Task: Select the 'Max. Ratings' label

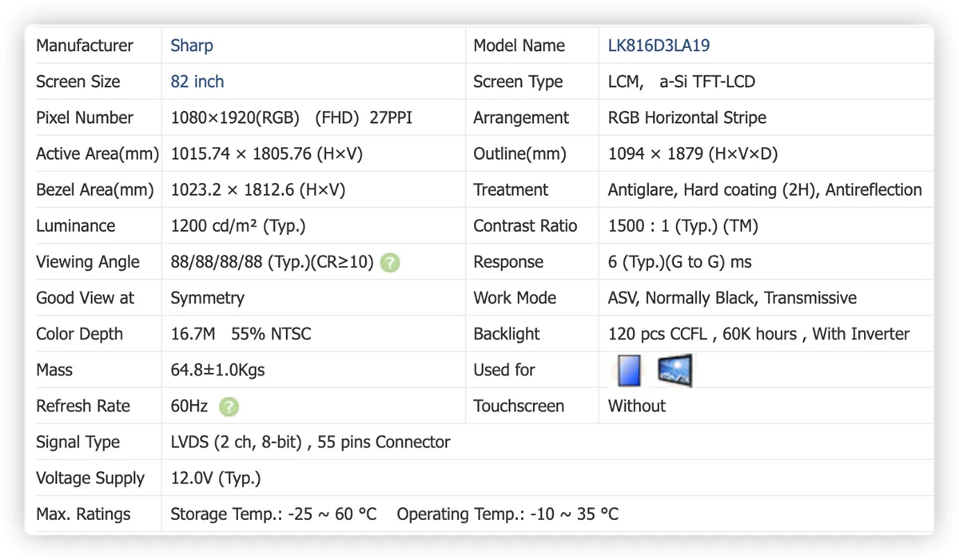Action: pyautogui.click(x=83, y=514)
